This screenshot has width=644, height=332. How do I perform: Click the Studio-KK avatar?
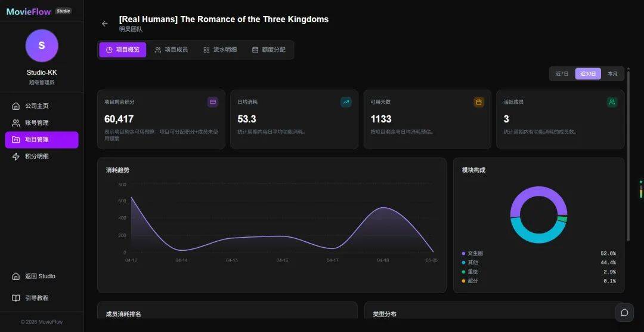click(42, 45)
